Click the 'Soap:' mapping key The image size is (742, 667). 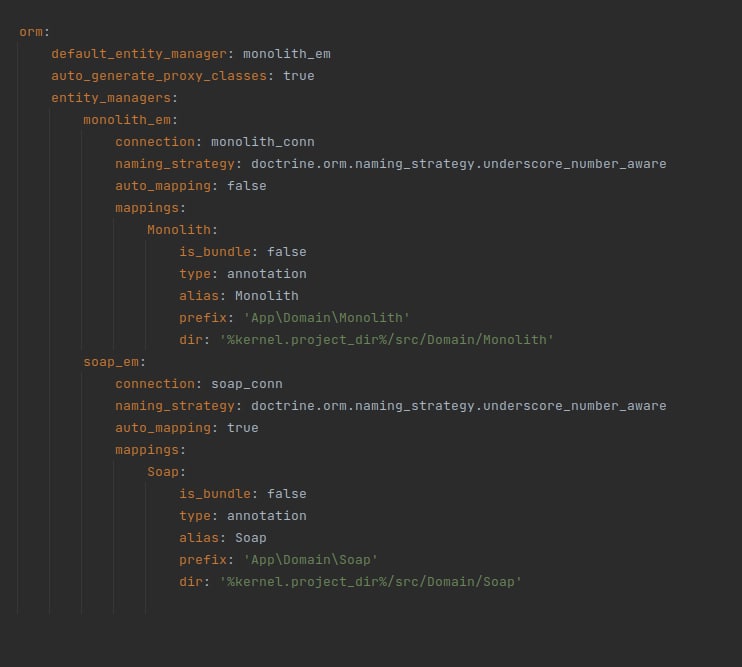[166, 472]
